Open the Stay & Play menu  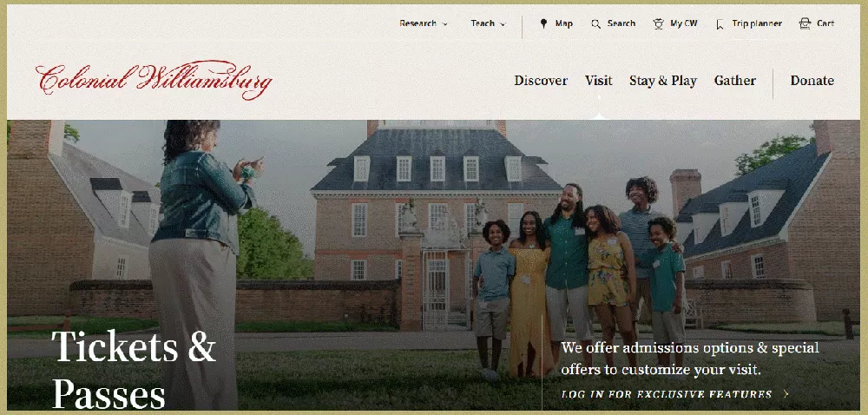662,81
